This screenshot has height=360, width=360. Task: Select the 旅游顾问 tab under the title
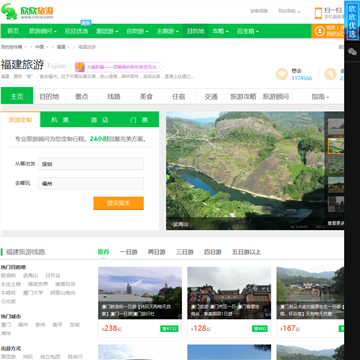coord(276,97)
